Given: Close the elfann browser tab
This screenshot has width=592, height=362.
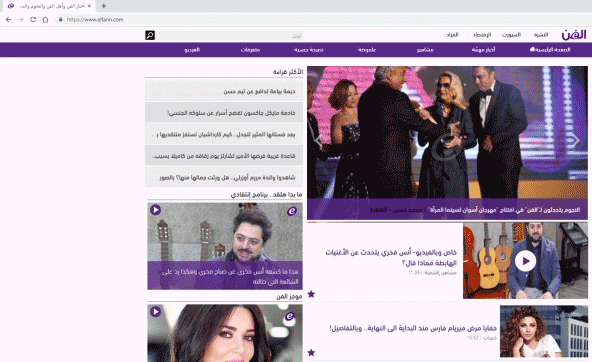Looking at the screenshot, I should pyautogui.click(x=89, y=6).
